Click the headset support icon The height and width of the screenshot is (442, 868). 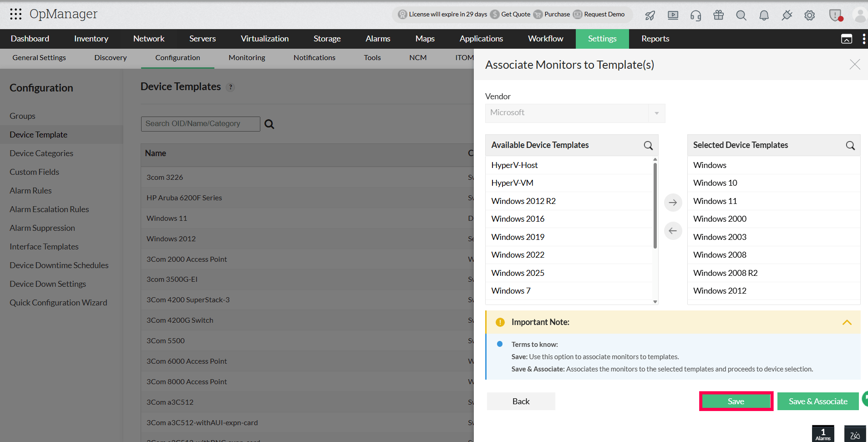(695, 15)
